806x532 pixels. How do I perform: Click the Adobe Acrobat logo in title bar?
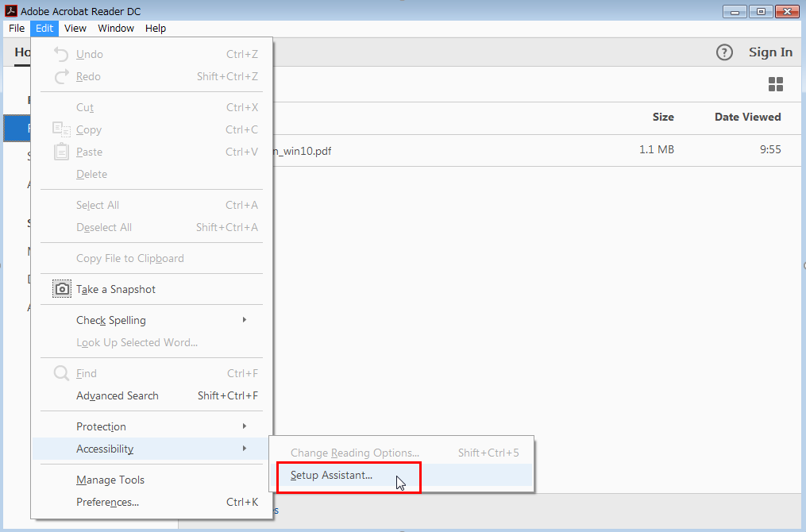click(11, 11)
